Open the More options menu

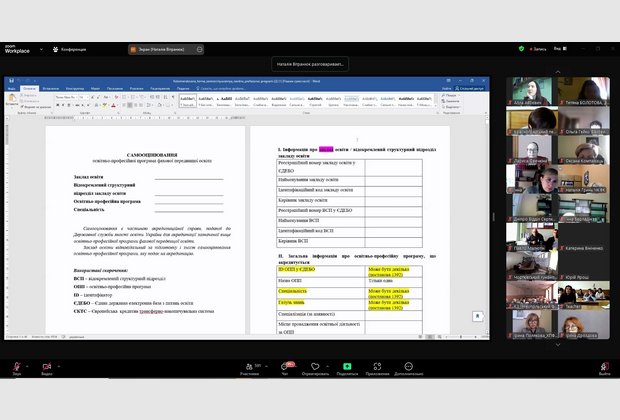[408, 366]
